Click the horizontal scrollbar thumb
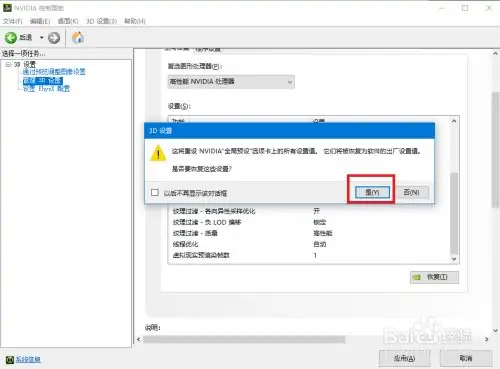Viewport: 500px width, 369px height. pyautogui.click(x=244, y=339)
